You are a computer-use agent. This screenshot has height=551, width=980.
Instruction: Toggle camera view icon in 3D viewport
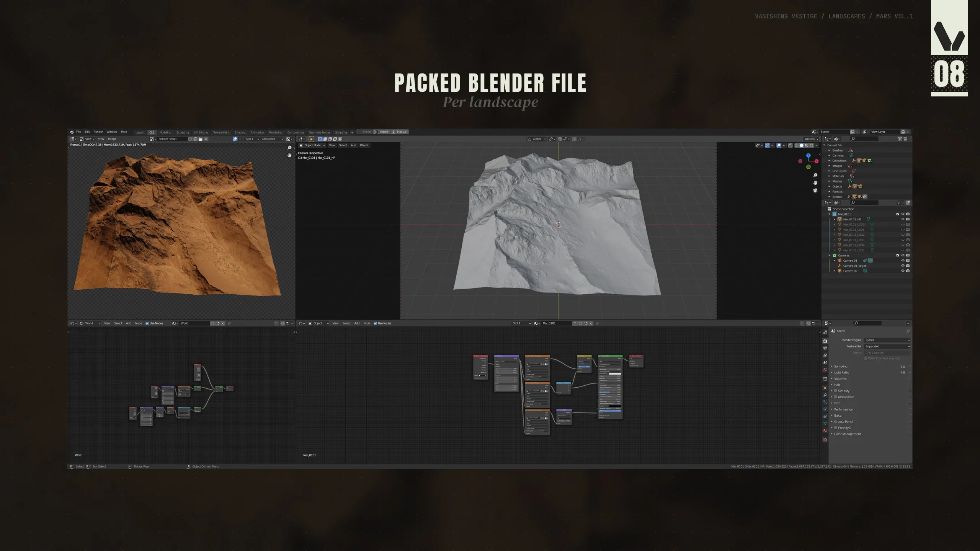click(x=815, y=190)
